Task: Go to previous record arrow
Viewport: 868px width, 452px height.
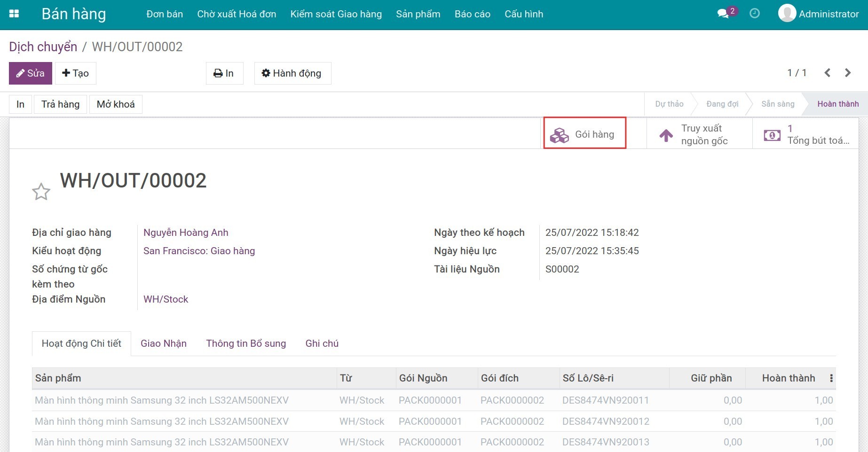Action: tap(828, 73)
